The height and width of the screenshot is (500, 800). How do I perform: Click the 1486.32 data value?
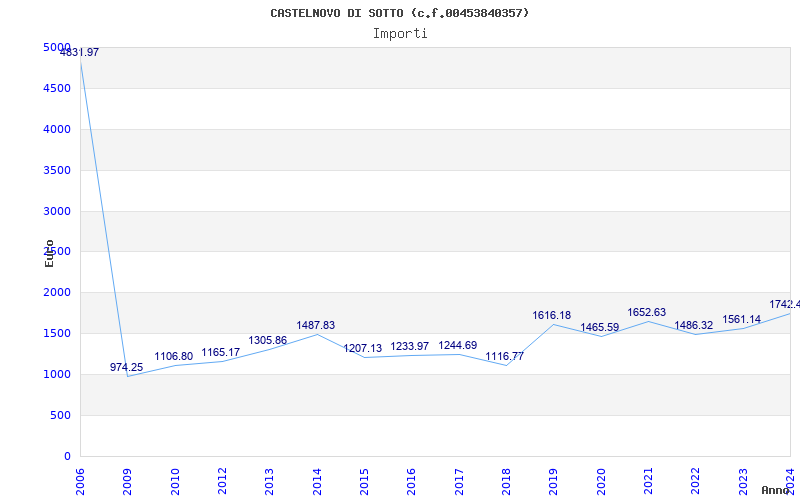point(694,326)
